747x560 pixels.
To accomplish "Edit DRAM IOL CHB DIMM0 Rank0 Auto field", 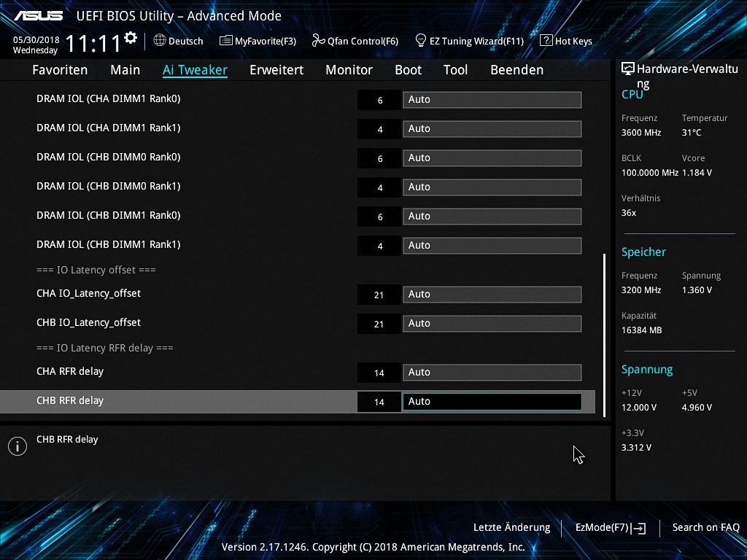I will 492,157.
